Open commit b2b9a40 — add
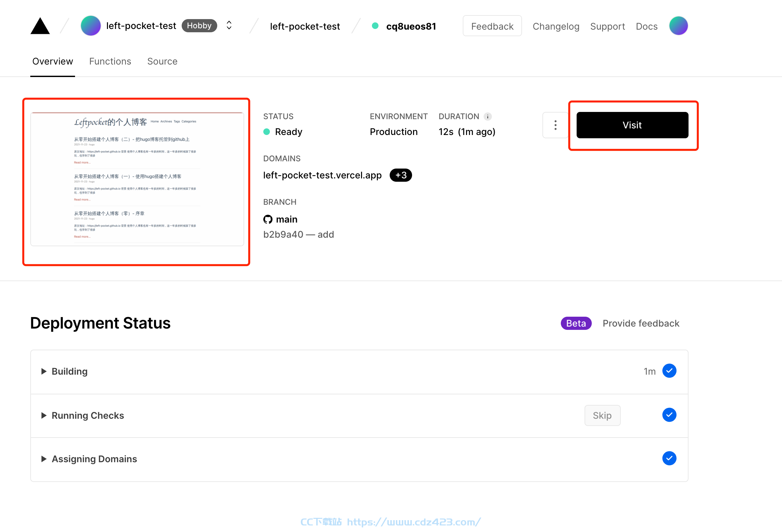Image resolution: width=782 pixels, height=532 pixels. 299,234
